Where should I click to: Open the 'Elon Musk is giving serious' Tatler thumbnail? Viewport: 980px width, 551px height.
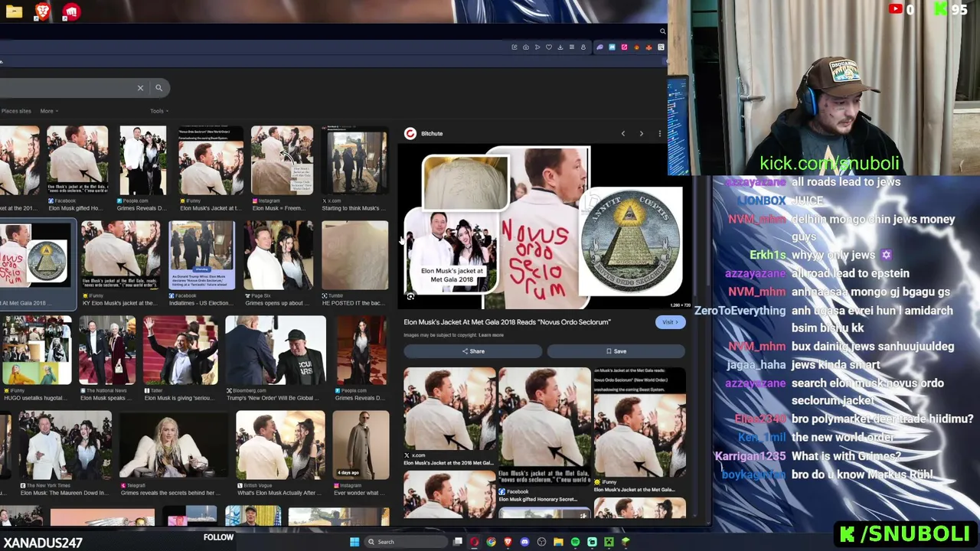[180, 351]
